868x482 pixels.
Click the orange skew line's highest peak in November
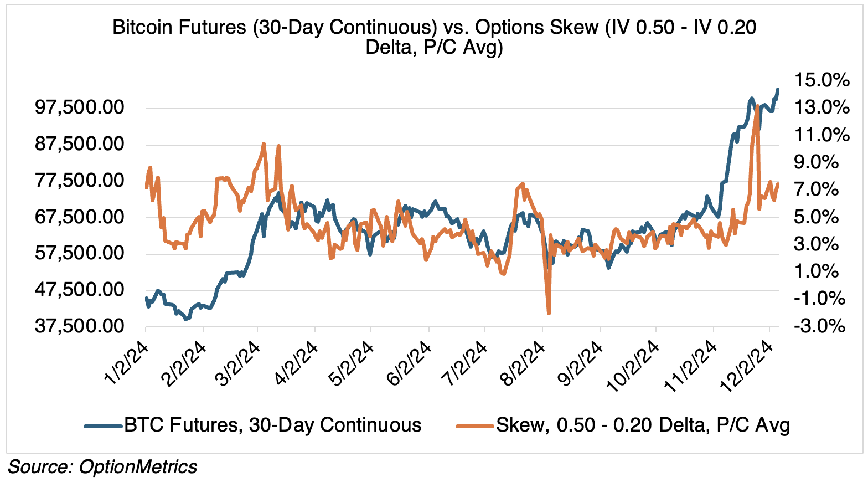click(x=757, y=106)
